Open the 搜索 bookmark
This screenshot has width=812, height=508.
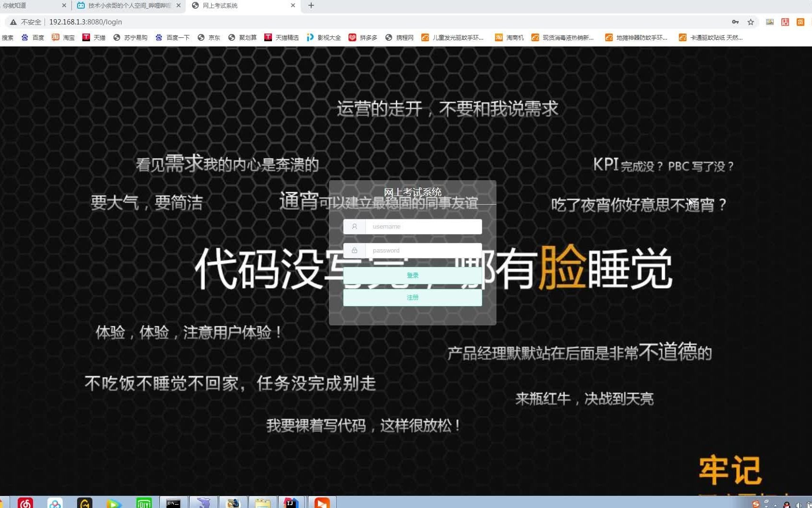click(7, 37)
